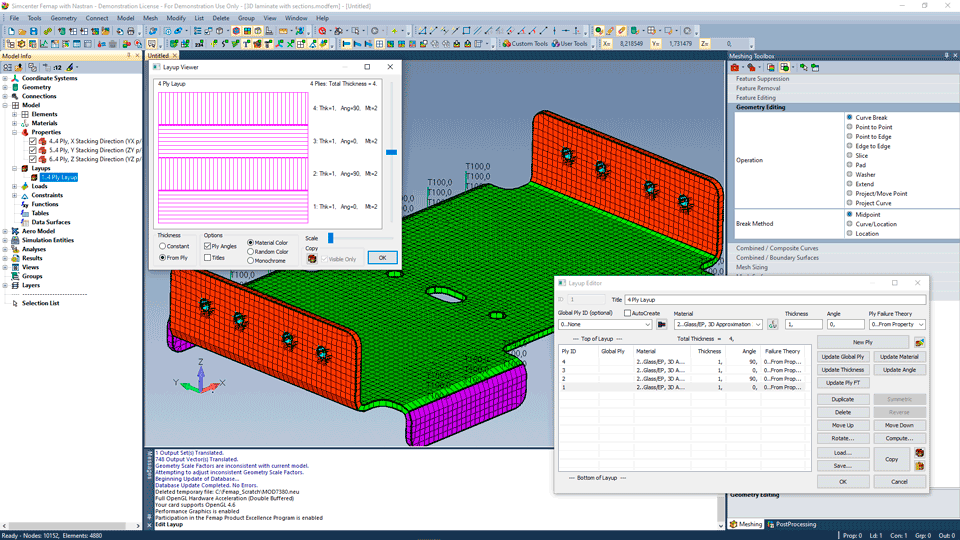This screenshot has height=540, width=960.
Task: Click the New file icon in toolbar
Action: (11, 31)
